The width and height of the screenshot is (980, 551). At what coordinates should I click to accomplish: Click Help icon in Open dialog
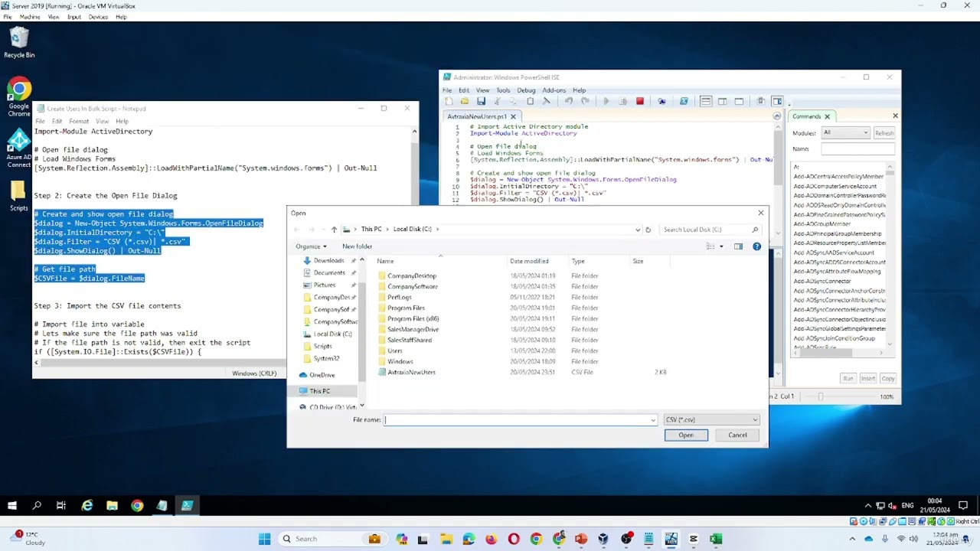(756, 246)
